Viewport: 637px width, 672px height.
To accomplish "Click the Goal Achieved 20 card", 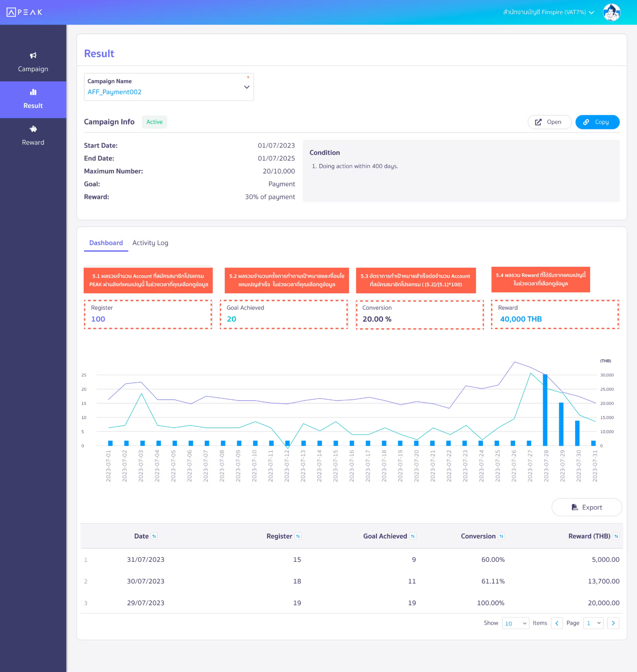I will [284, 314].
